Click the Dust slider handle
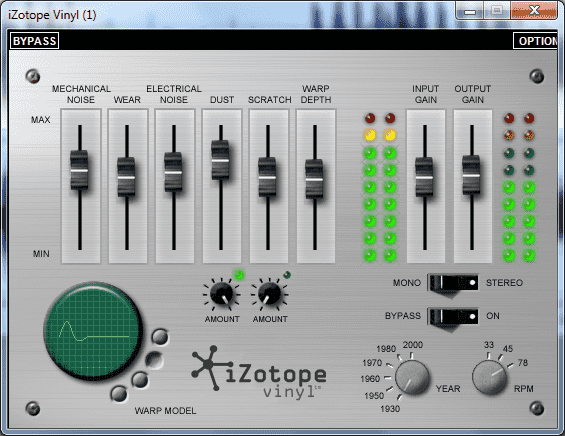 click(x=220, y=160)
